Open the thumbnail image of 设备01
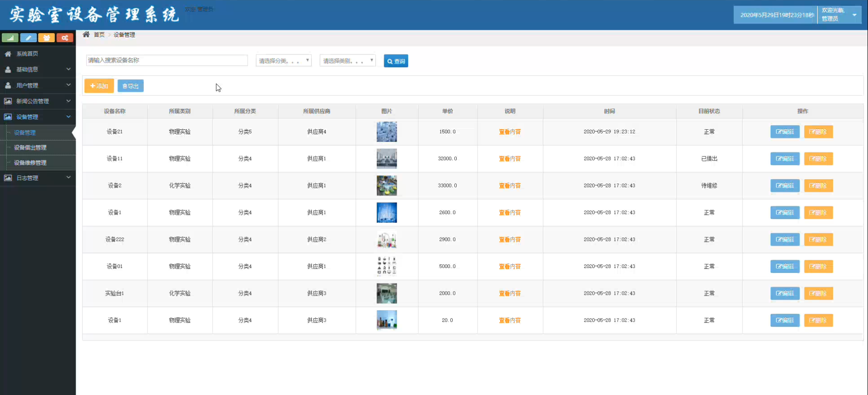 [387, 266]
